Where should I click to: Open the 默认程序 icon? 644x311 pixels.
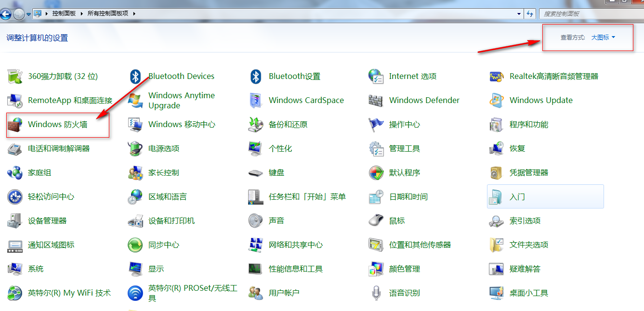[x=376, y=172]
